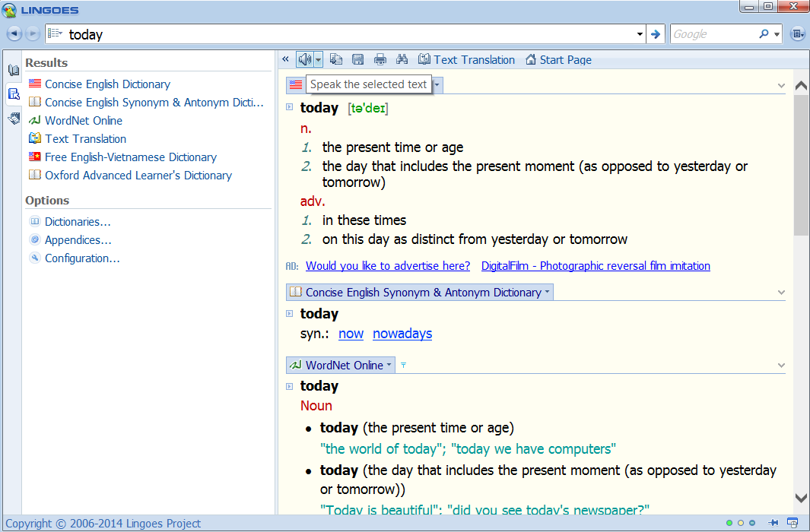Open the main menu icon at top right

pos(798,34)
